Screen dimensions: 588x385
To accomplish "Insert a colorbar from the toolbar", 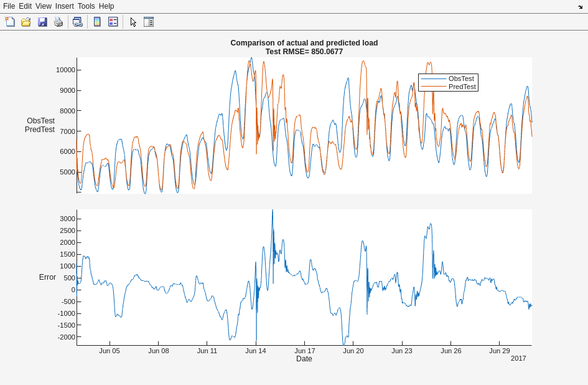I will tap(97, 22).
